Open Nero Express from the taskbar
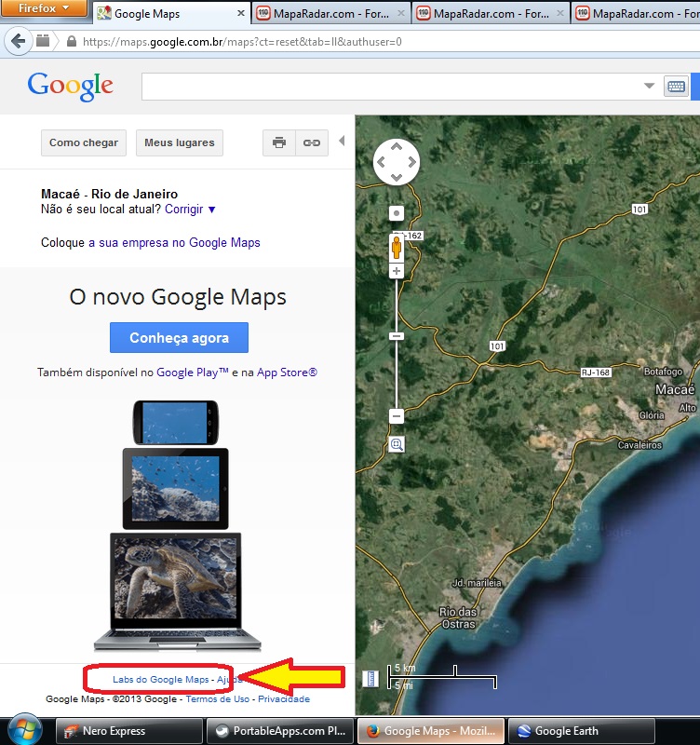Screen dimensions: 700x745 coord(129,731)
